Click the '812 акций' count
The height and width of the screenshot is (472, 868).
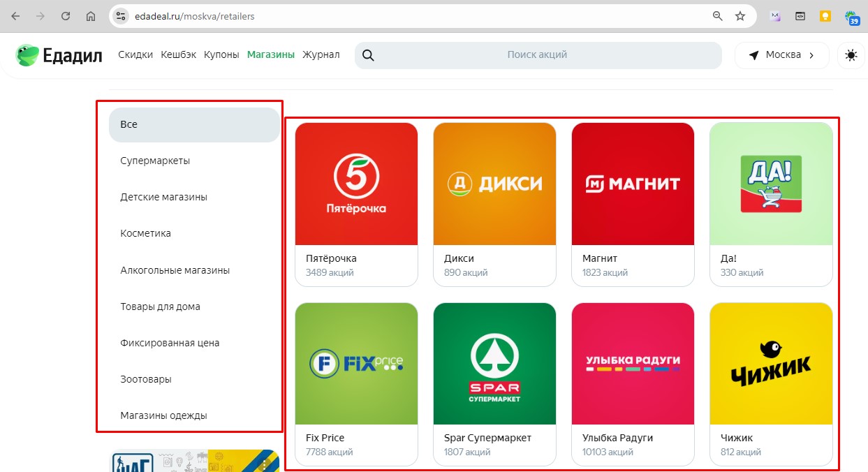(x=740, y=452)
